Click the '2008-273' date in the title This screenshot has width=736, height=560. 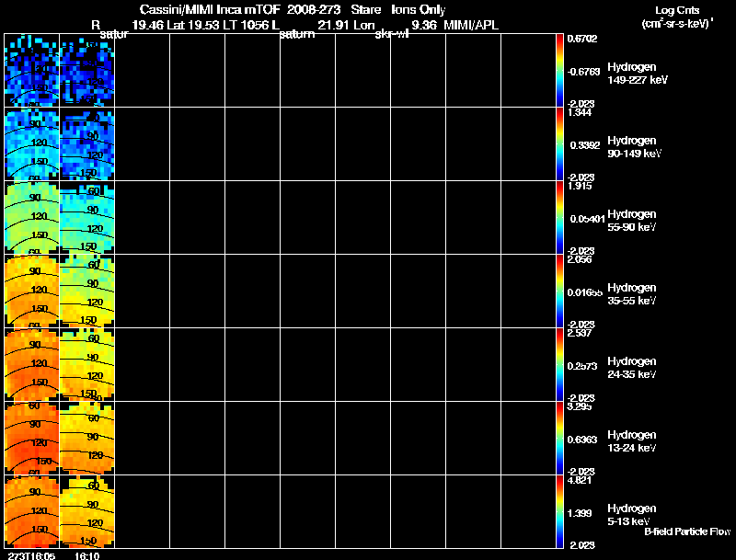[314, 10]
